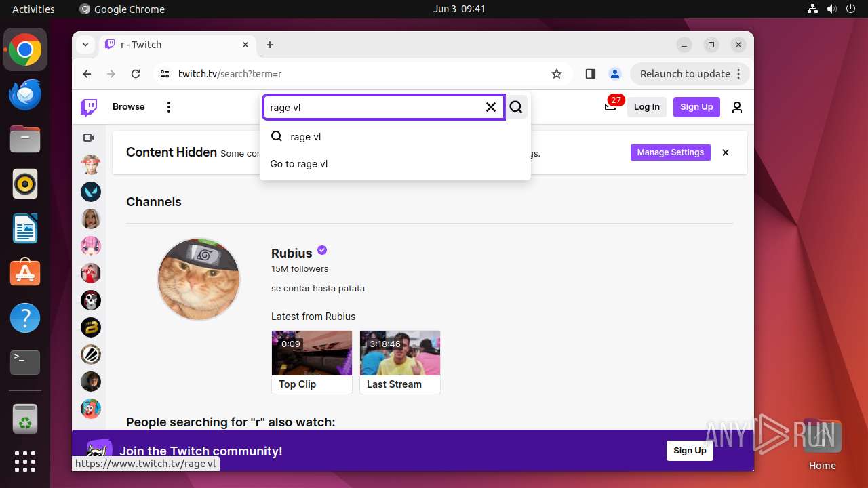This screenshot has width=868, height=488.
Task: Submit search with the magnifier button
Action: coord(517,107)
